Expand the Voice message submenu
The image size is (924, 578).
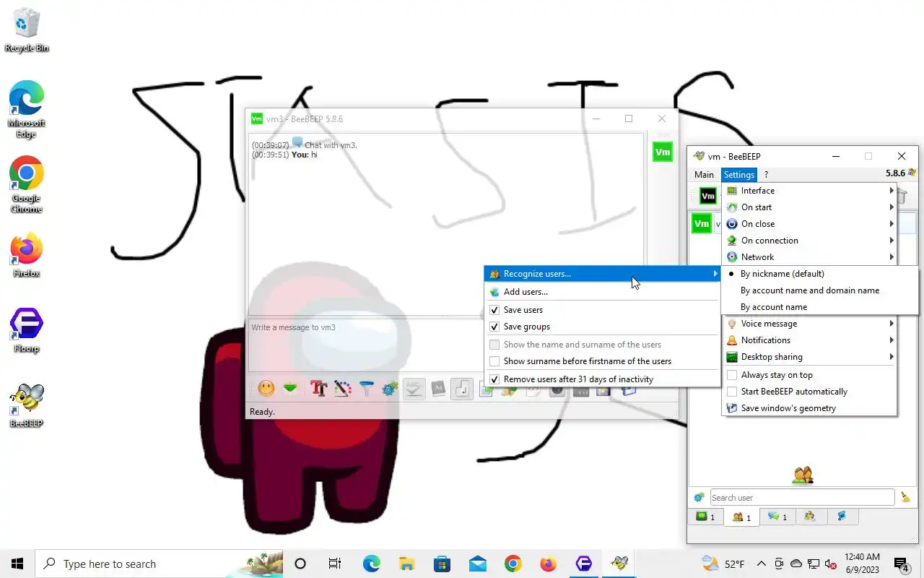810,323
